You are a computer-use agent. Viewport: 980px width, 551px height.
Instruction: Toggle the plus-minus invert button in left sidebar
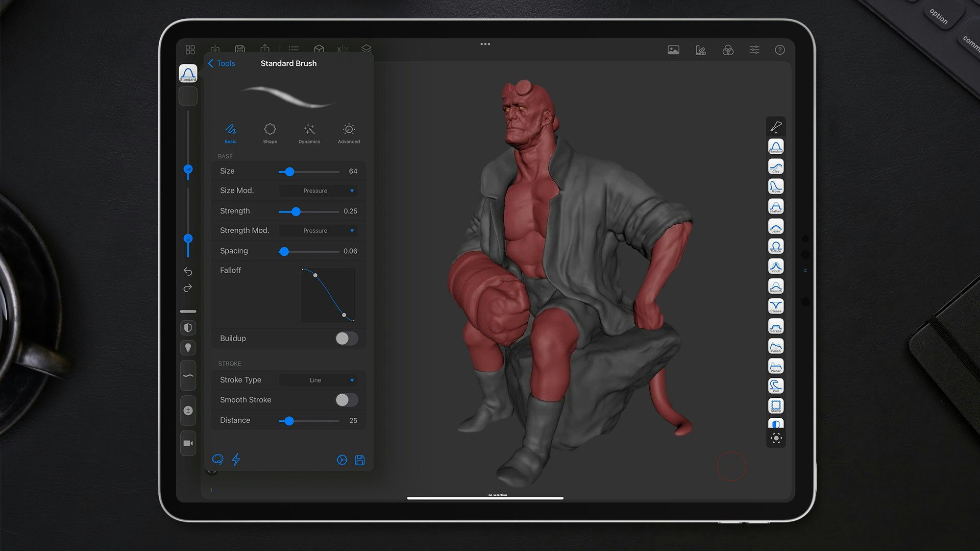pos(188,411)
